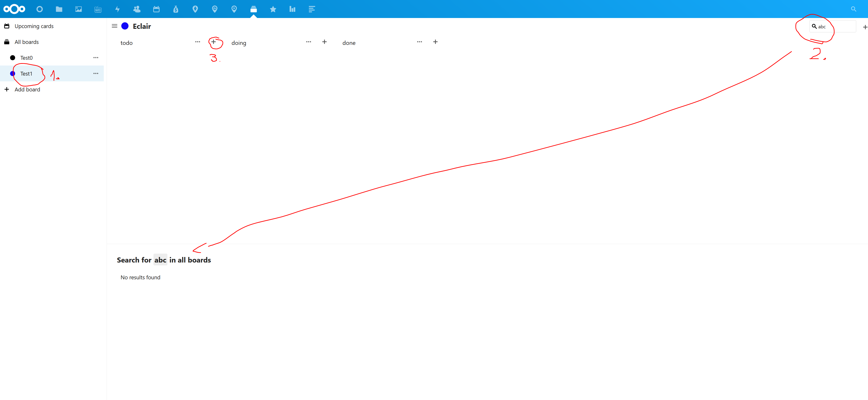Open the unified search magnifier in top bar

854,9
